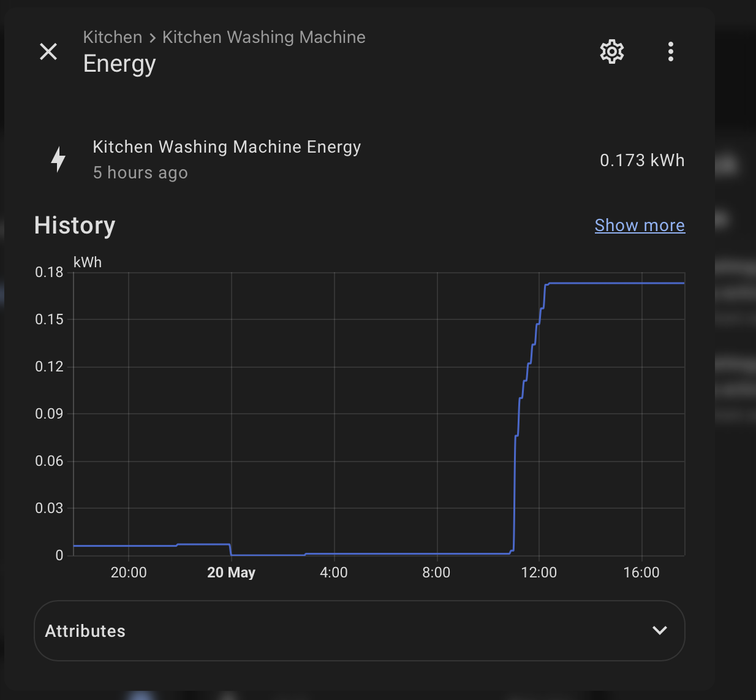The width and height of the screenshot is (756, 700).
Task: Click the 0.06 y-axis label
Action: coord(49,461)
